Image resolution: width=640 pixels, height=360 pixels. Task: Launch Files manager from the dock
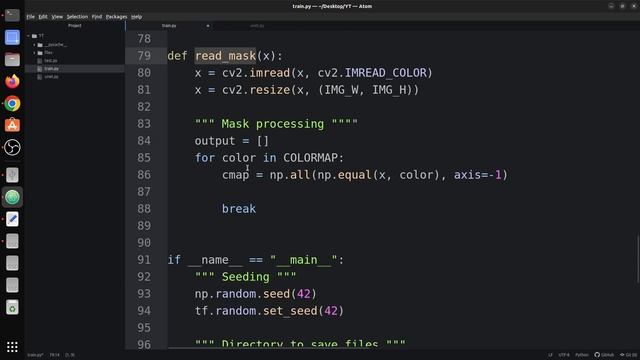tap(12, 60)
